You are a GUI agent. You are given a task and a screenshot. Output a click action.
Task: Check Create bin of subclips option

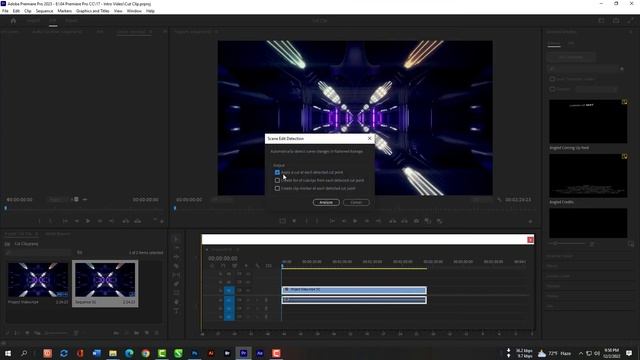click(277, 180)
